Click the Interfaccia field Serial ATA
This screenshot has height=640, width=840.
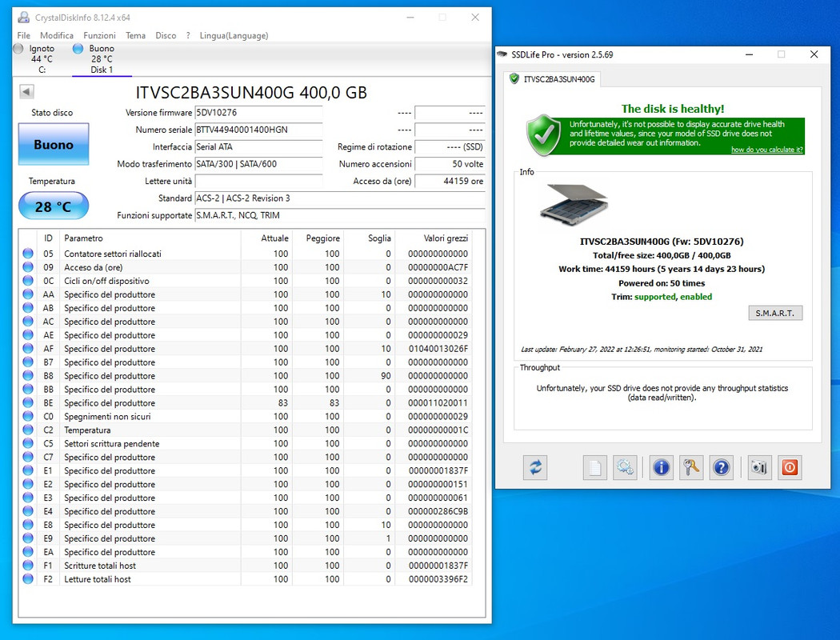coord(258,146)
